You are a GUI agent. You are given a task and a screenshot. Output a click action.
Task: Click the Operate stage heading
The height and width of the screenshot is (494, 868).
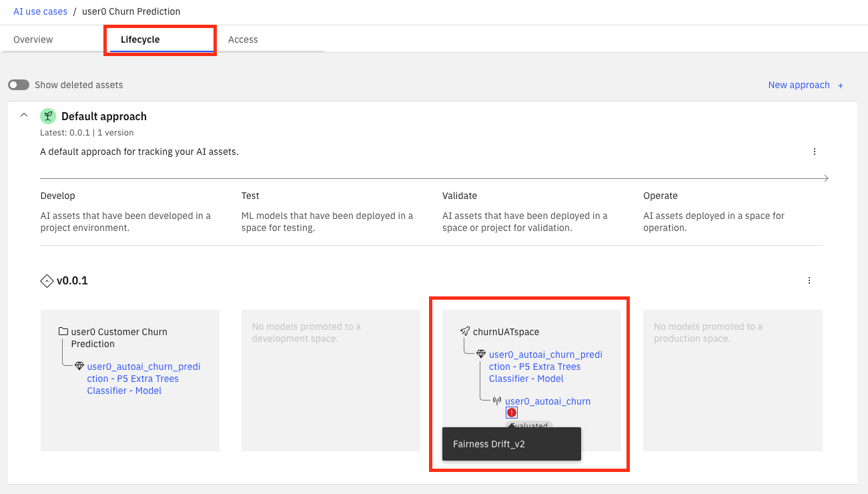(x=661, y=196)
